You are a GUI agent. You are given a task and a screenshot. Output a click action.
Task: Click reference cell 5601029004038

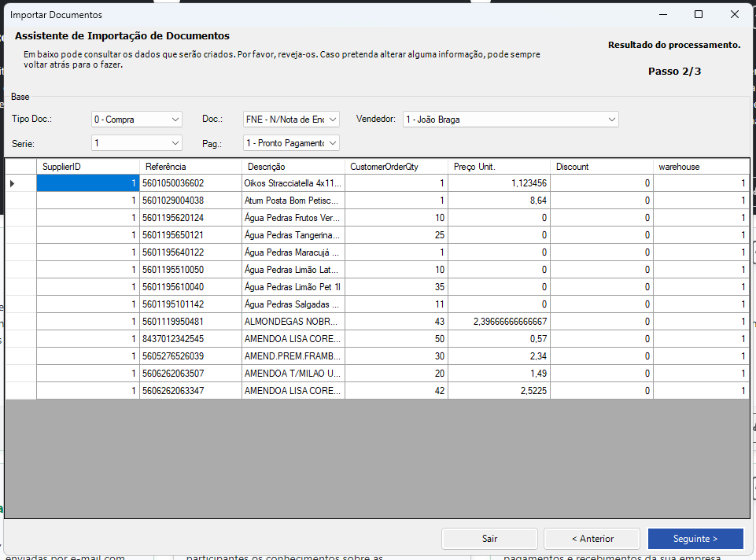[x=190, y=201]
